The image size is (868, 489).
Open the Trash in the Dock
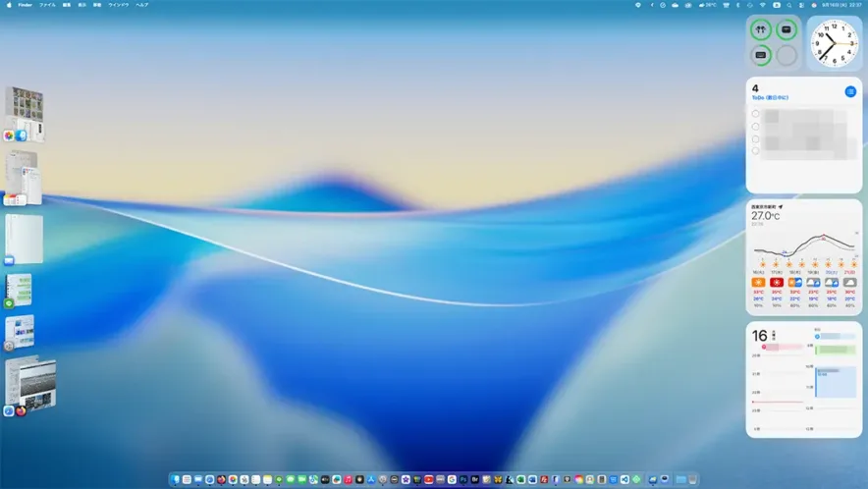click(693, 479)
